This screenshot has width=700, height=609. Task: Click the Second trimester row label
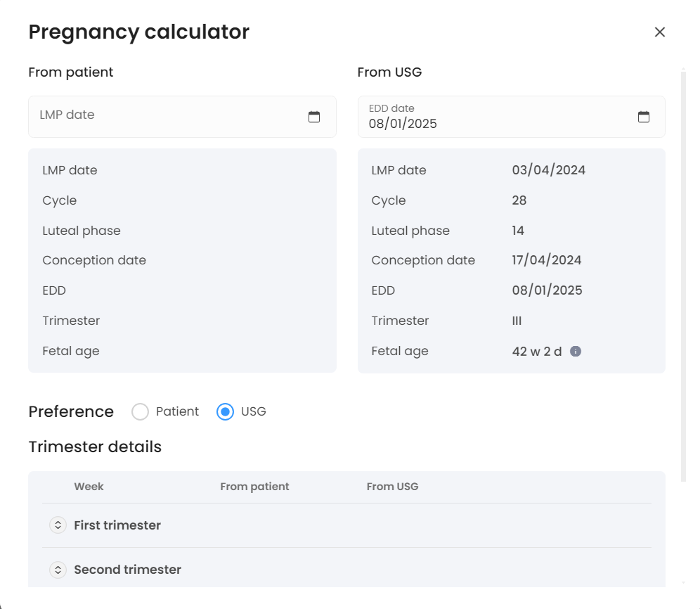coord(127,570)
